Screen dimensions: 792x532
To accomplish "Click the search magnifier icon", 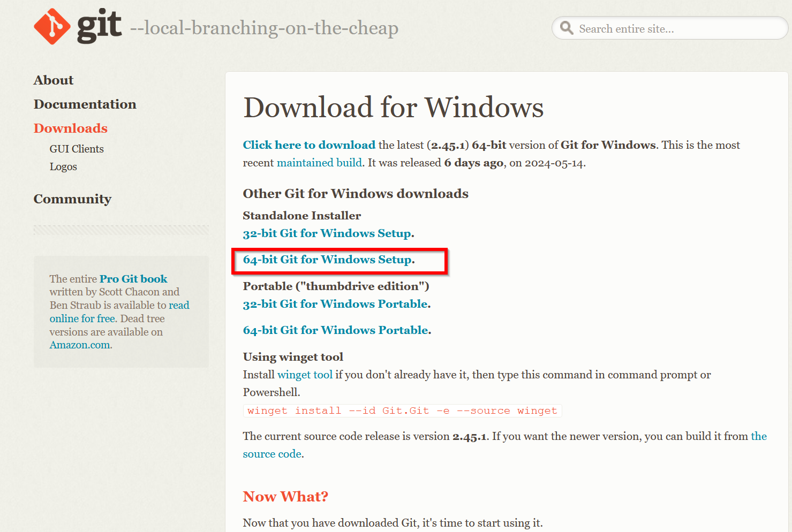I will tap(567, 28).
